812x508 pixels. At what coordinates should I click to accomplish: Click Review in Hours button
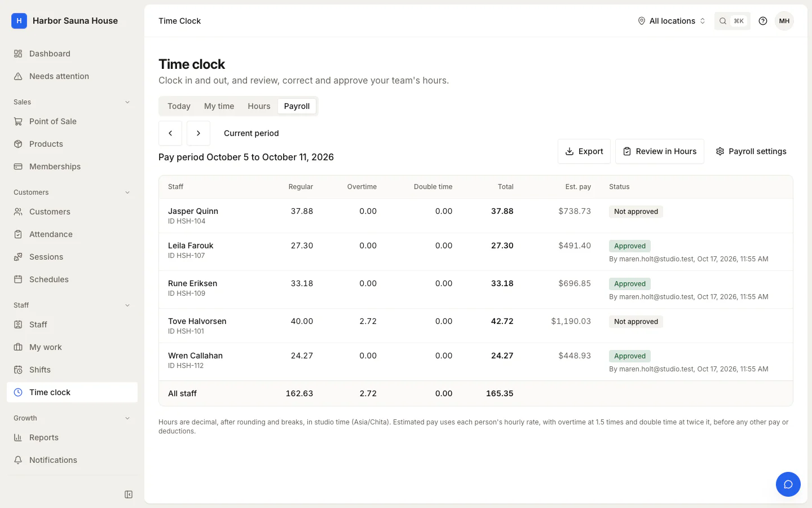[660, 151]
